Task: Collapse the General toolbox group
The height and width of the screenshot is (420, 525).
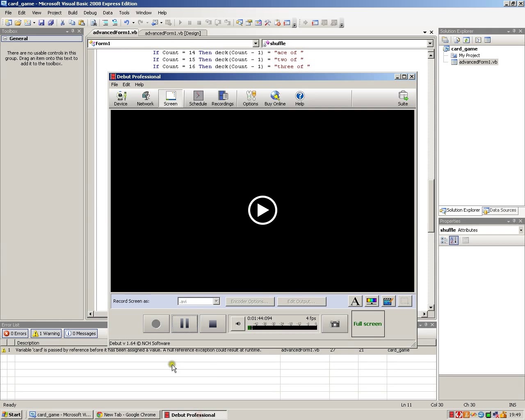Action: [5, 39]
